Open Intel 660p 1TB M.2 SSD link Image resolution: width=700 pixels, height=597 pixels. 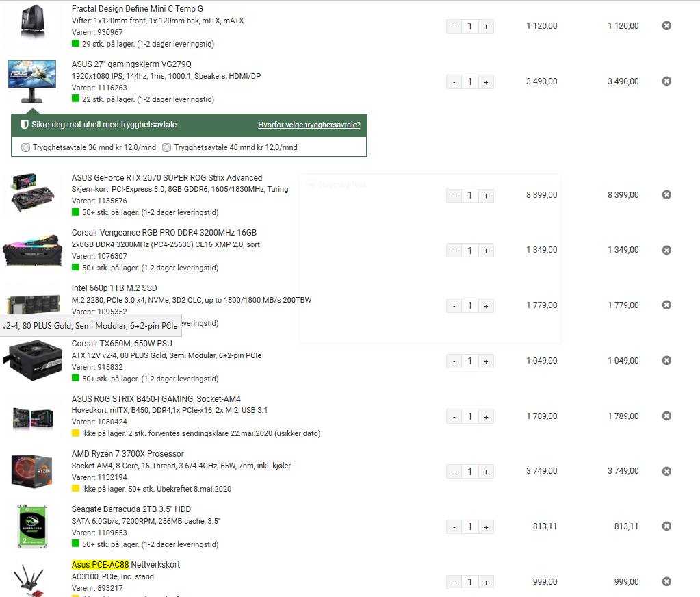pos(114,288)
